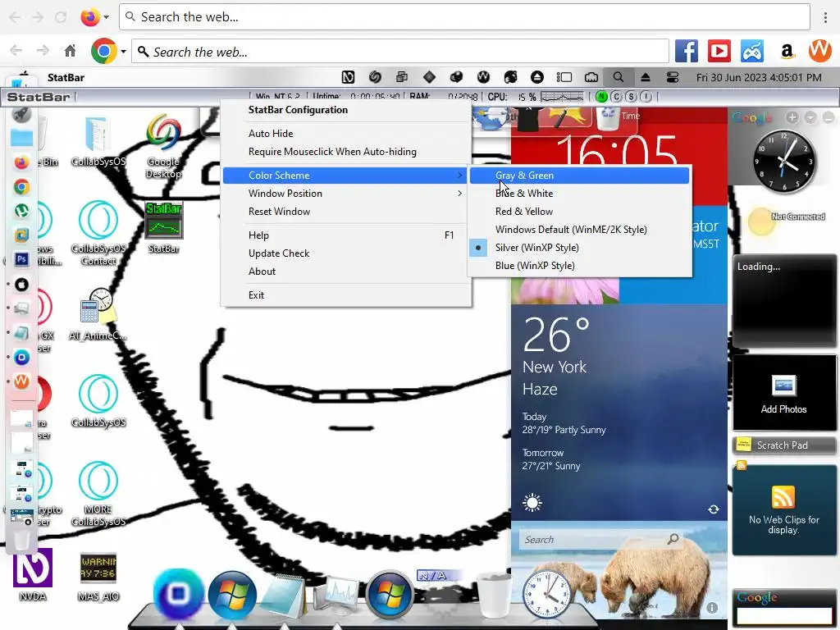
Task: Select the Red & Yellow color scheme
Action: [579, 212]
